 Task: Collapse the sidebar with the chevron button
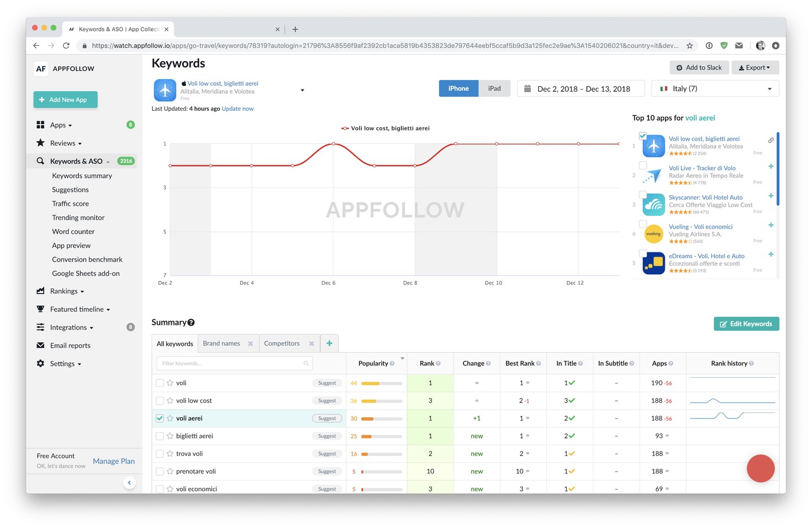pyautogui.click(x=129, y=483)
